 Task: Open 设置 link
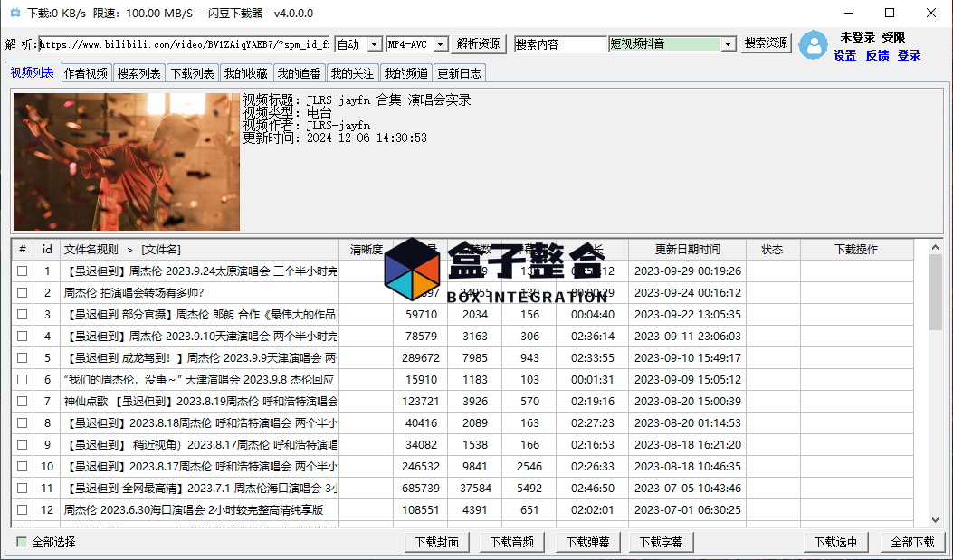[844, 55]
